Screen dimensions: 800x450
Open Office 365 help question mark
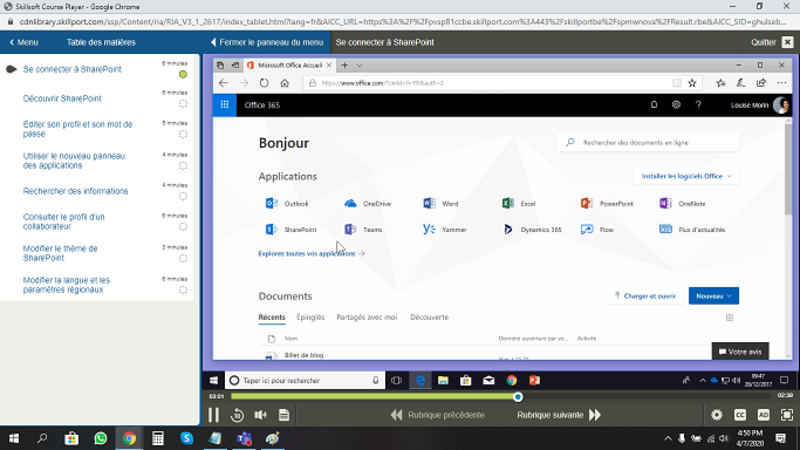(x=698, y=105)
